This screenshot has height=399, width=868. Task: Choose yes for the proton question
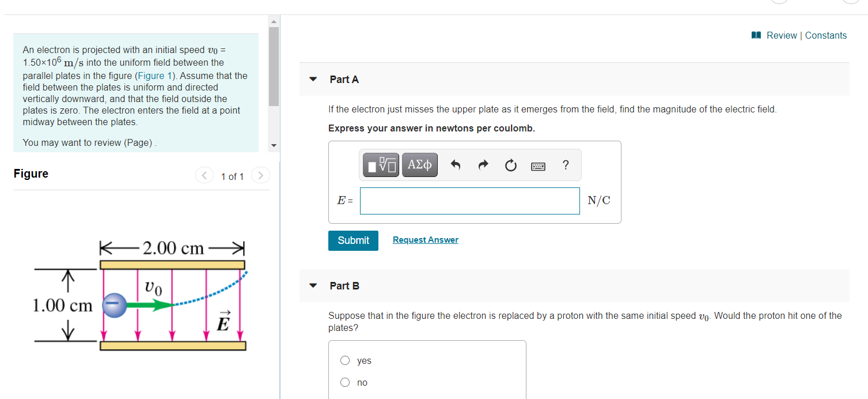(x=344, y=360)
